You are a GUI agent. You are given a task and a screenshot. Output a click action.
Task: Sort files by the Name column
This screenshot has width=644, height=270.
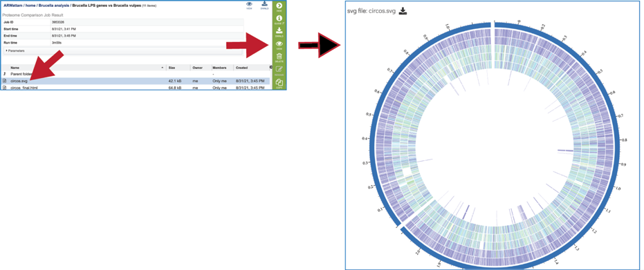pyautogui.click(x=15, y=67)
